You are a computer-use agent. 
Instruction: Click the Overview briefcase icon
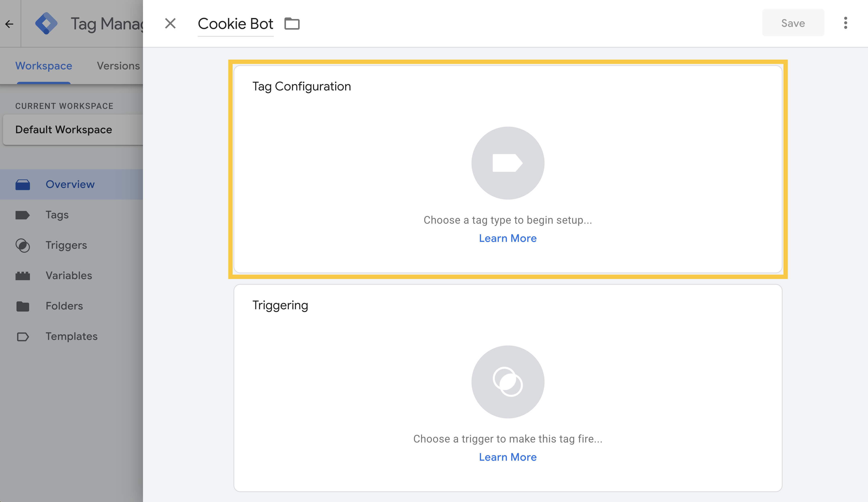click(23, 185)
